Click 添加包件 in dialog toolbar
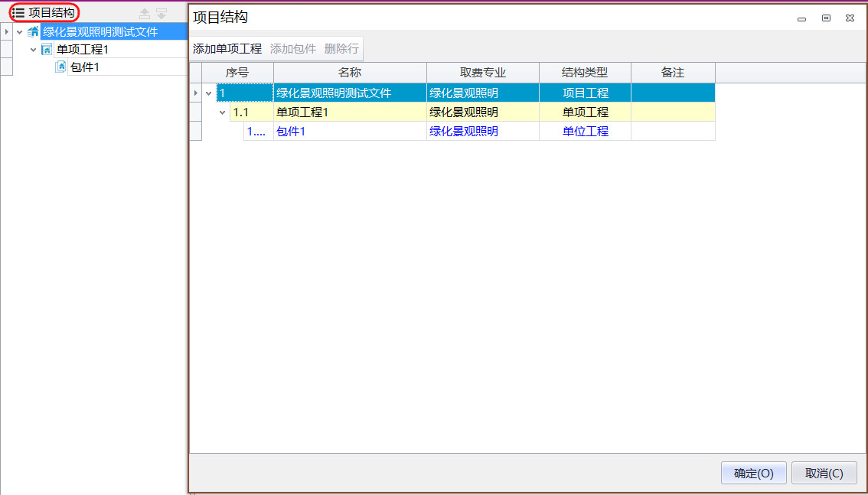 coord(293,49)
